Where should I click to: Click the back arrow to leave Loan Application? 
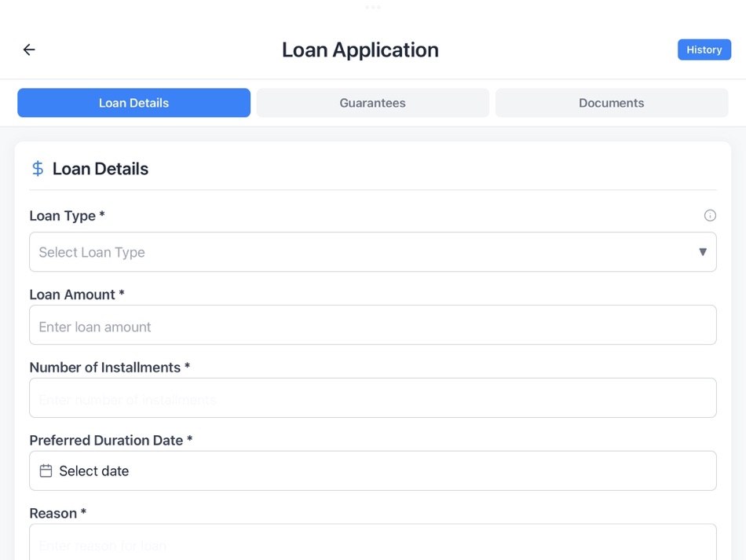point(29,49)
